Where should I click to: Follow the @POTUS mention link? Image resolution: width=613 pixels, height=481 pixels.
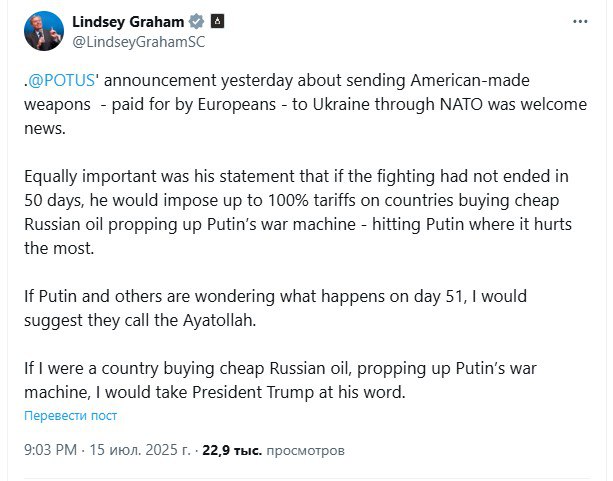coord(61,80)
